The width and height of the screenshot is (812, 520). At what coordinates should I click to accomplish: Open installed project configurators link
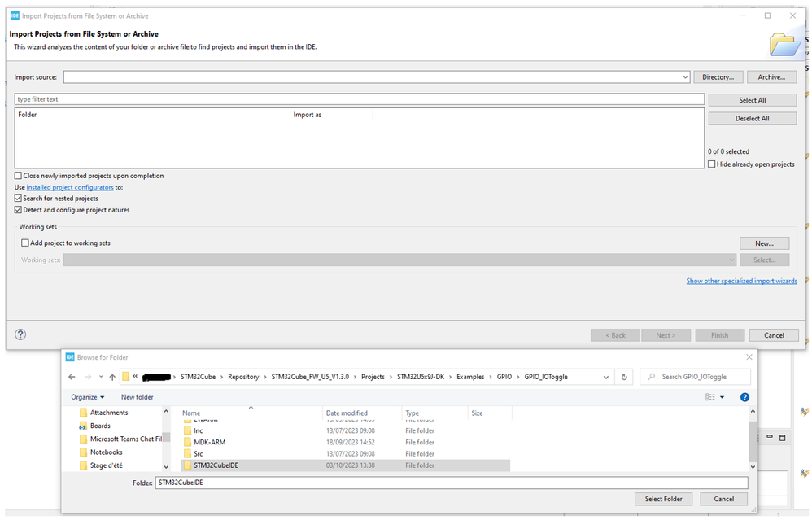[x=70, y=187]
